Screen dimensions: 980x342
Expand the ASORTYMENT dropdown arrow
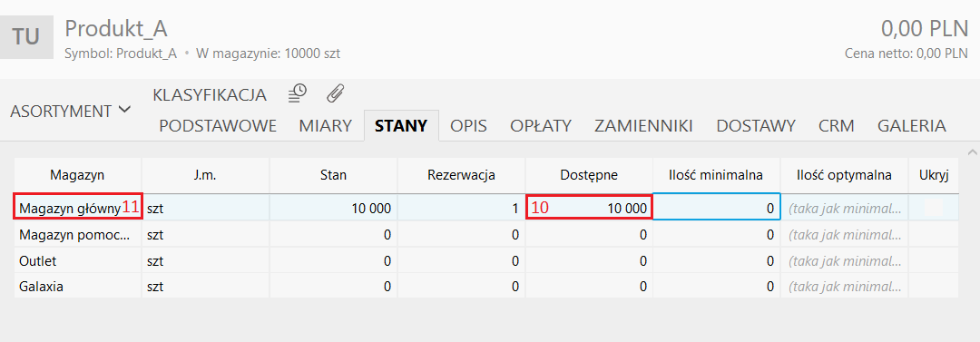(x=124, y=110)
